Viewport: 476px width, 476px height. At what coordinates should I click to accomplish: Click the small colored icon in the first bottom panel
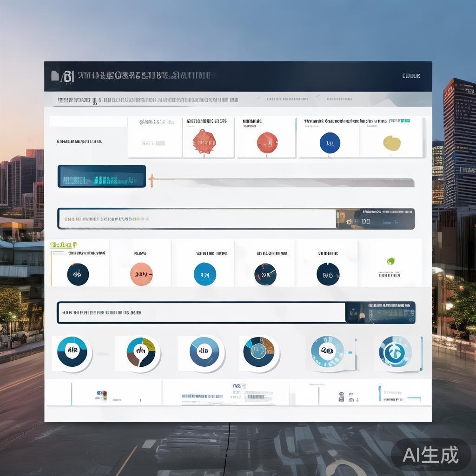point(102,395)
